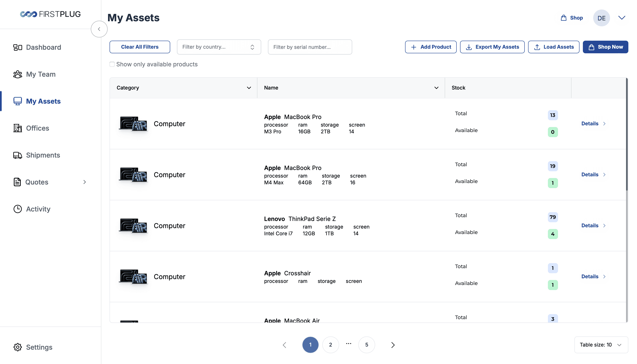Click Clear All Filters
Viewport: 637px width, 364px height.
coord(140,47)
